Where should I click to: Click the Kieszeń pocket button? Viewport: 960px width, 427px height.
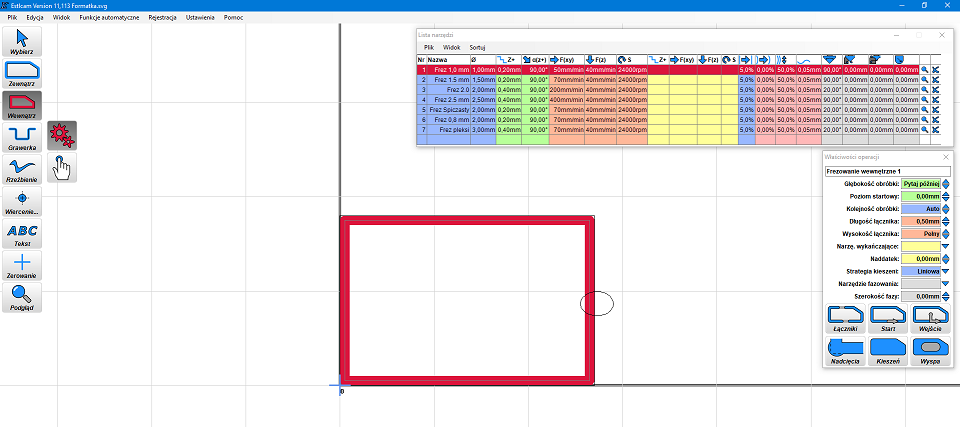point(888,351)
